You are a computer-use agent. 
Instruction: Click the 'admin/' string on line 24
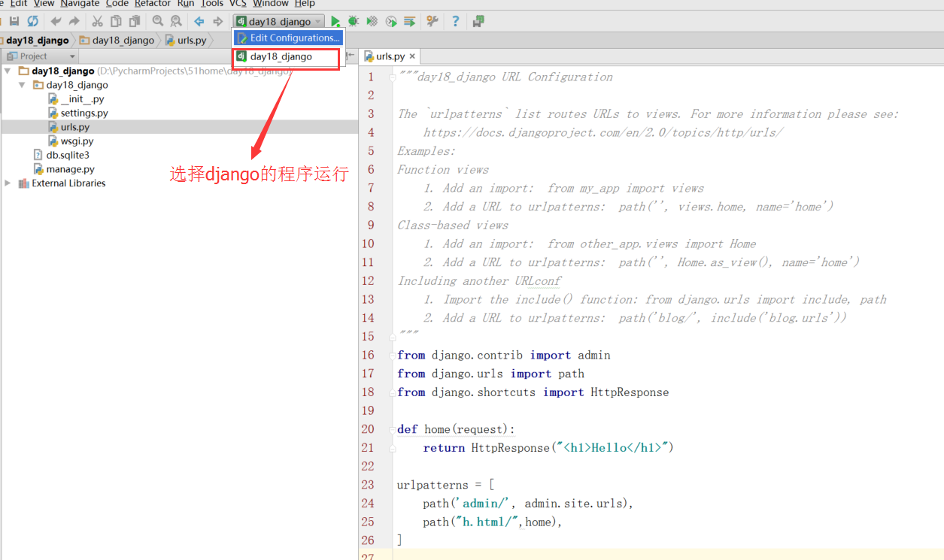pos(483,504)
